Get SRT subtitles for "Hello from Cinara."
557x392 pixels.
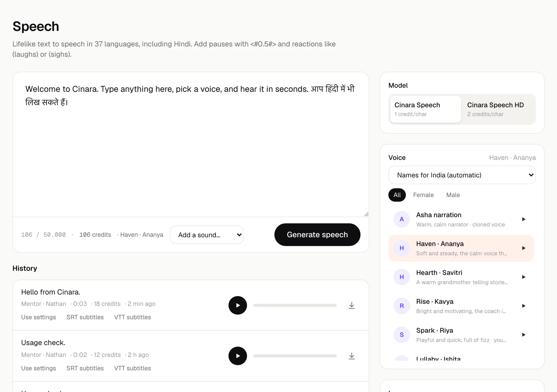pos(85,317)
